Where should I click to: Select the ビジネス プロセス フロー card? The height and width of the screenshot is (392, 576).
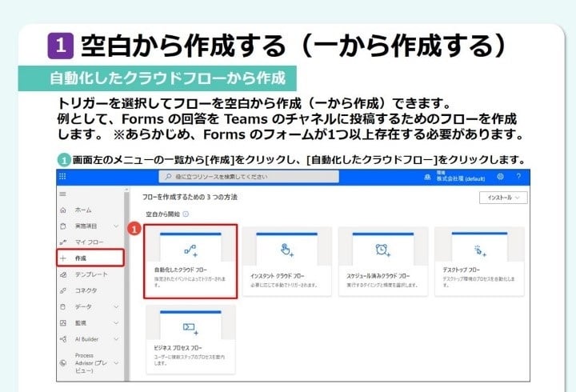(x=190, y=339)
